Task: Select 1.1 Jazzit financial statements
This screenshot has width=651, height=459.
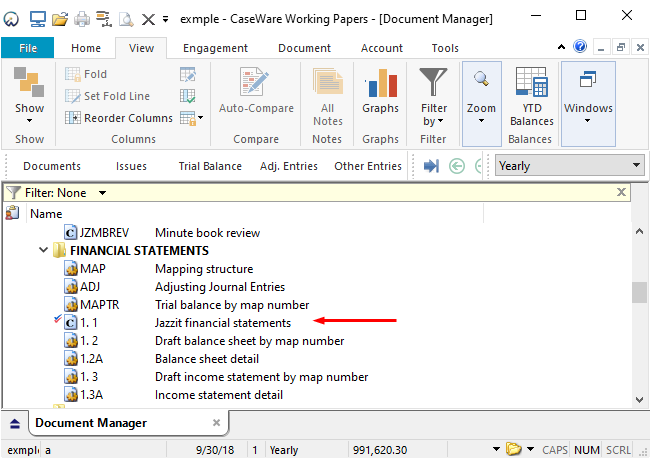Action: point(177,323)
